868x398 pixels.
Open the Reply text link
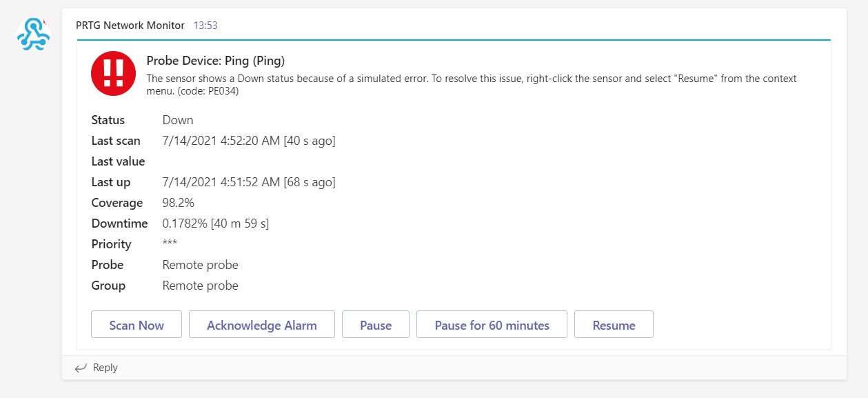[x=105, y=368]
